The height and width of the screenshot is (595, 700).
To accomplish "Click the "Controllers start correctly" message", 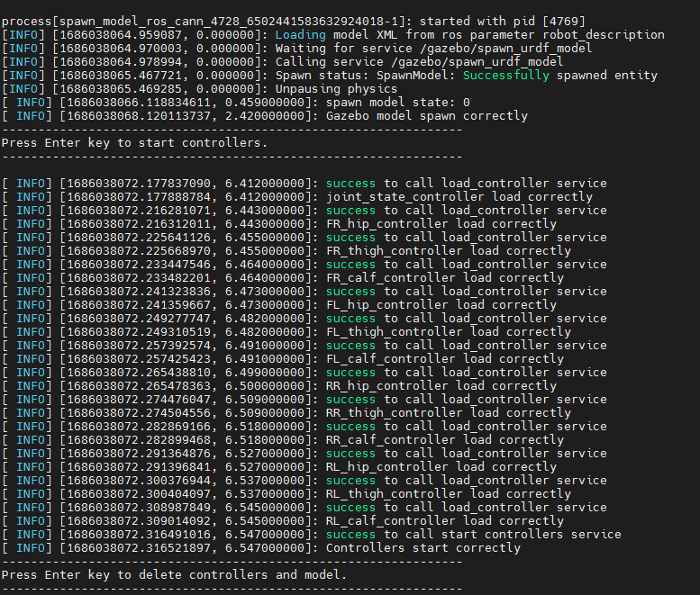I will pyautogui.click(x=423, y=547).
